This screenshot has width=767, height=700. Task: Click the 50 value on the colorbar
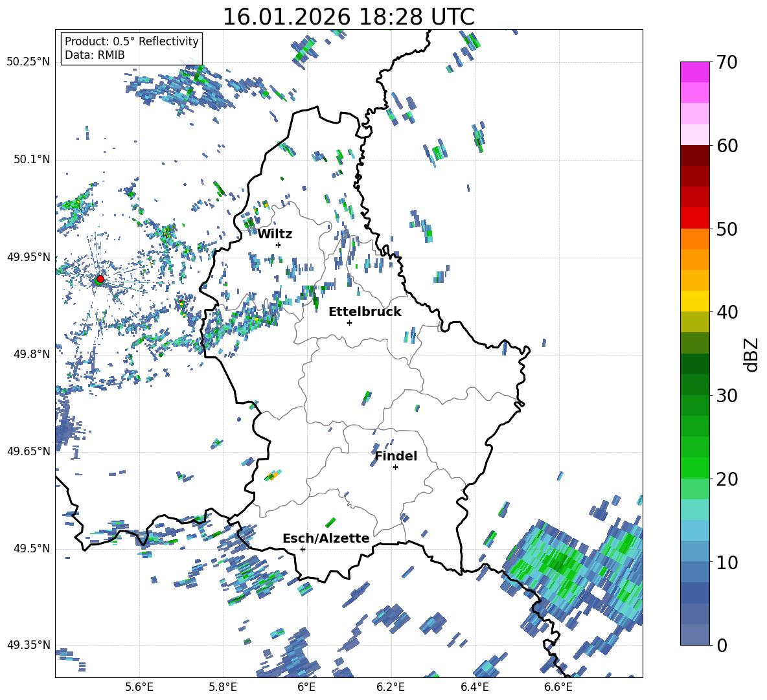[x=727, y=229]
